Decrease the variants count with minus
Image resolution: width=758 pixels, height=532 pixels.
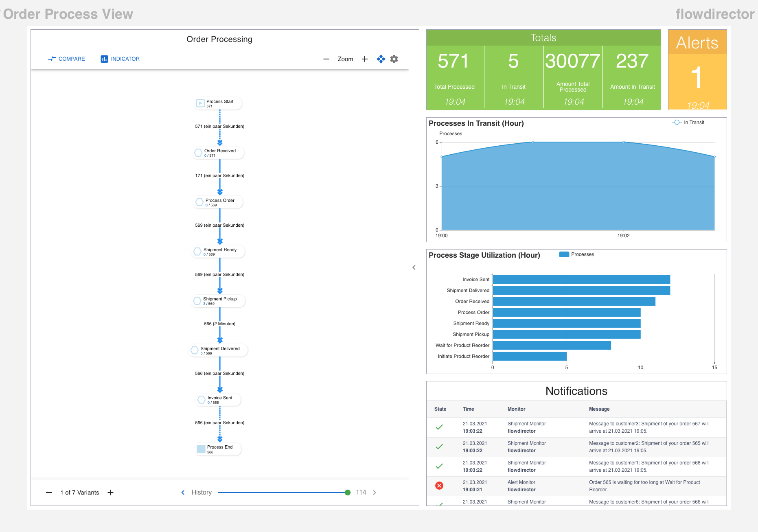(49, 493)
